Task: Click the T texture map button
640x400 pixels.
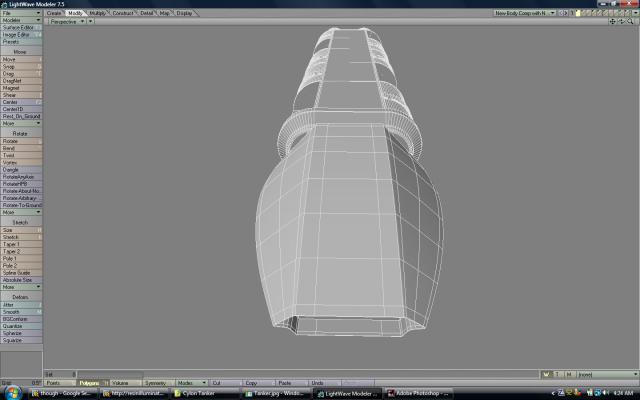Action: 557,374
